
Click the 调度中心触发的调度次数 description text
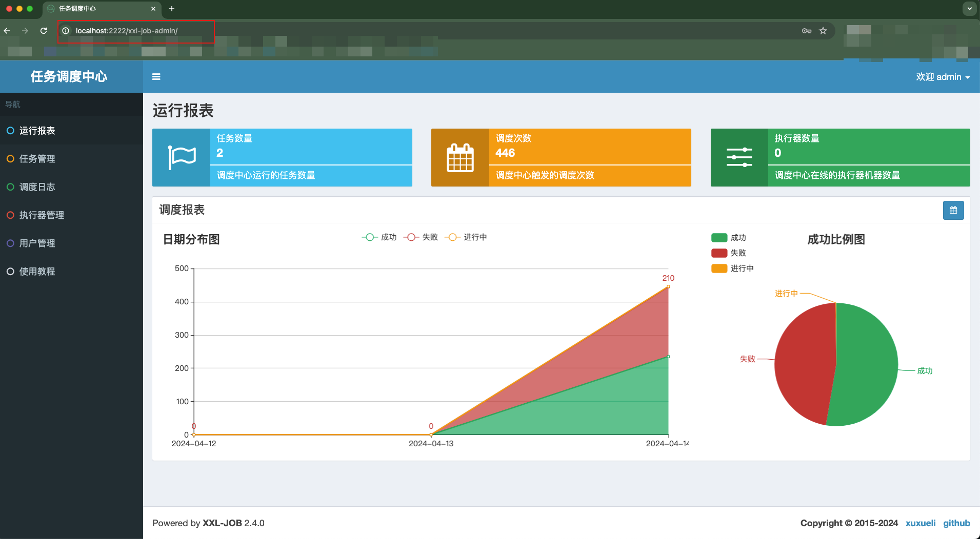(x=545, y=175)
